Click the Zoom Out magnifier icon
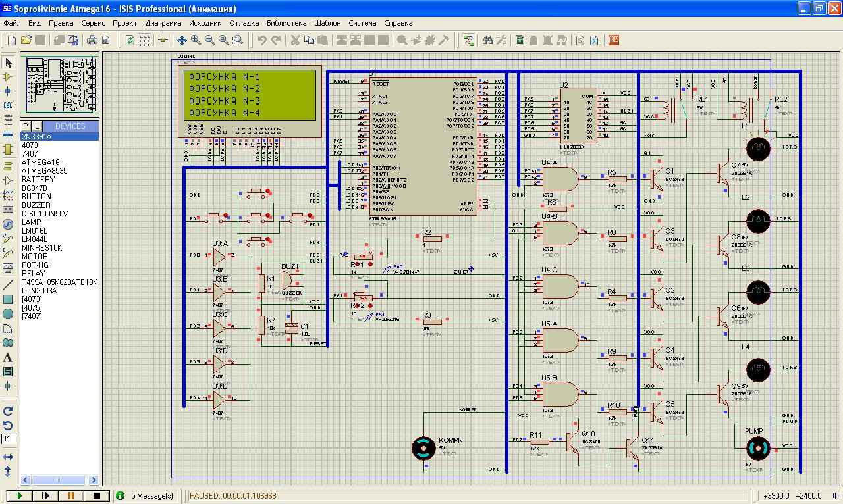The image size is (843, 504). pyautogui.click(x=209, y=40)
